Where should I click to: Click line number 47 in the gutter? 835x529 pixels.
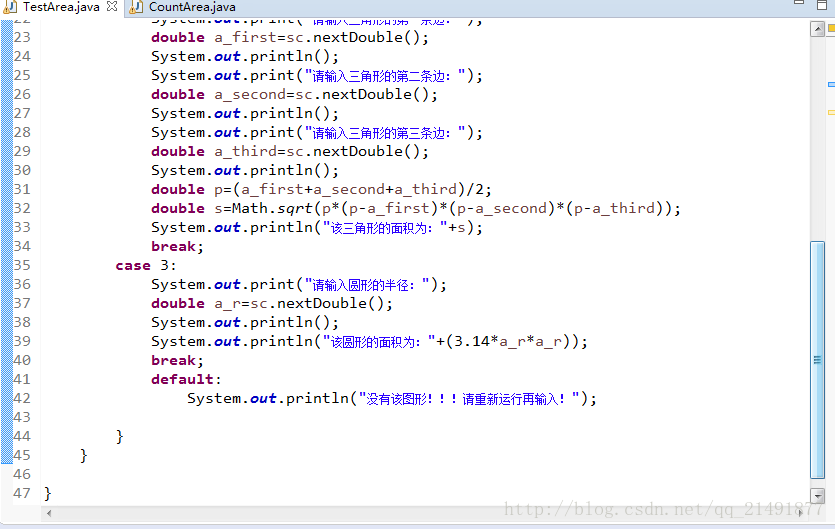(x=22, y=493)
